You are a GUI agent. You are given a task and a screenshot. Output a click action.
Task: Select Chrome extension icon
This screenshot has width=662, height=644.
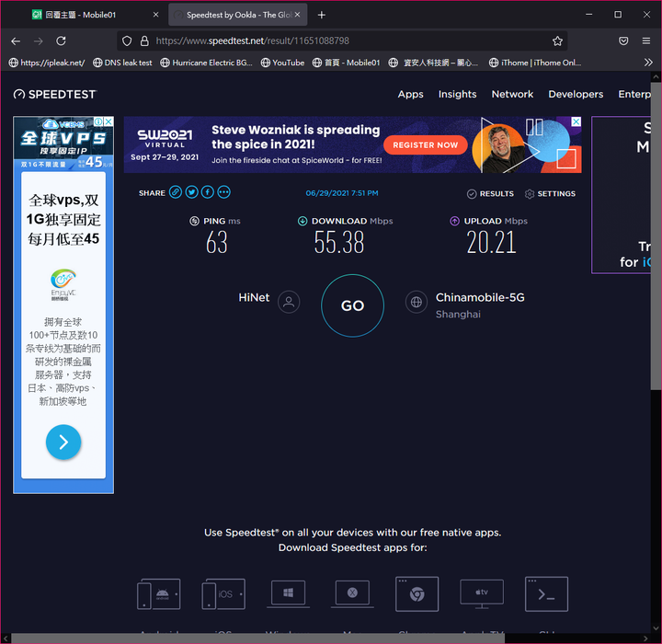[x=417, y=593]
